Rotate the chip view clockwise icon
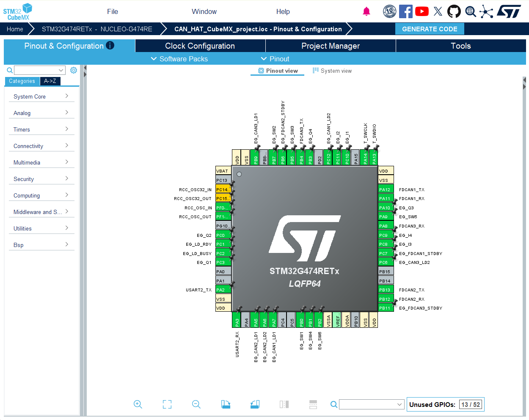 pyautogui.click(x=226, y=404)
